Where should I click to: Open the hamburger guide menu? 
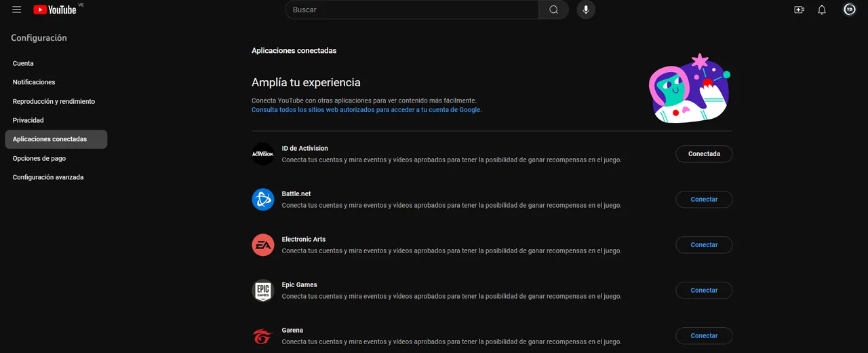pos(17,10)
